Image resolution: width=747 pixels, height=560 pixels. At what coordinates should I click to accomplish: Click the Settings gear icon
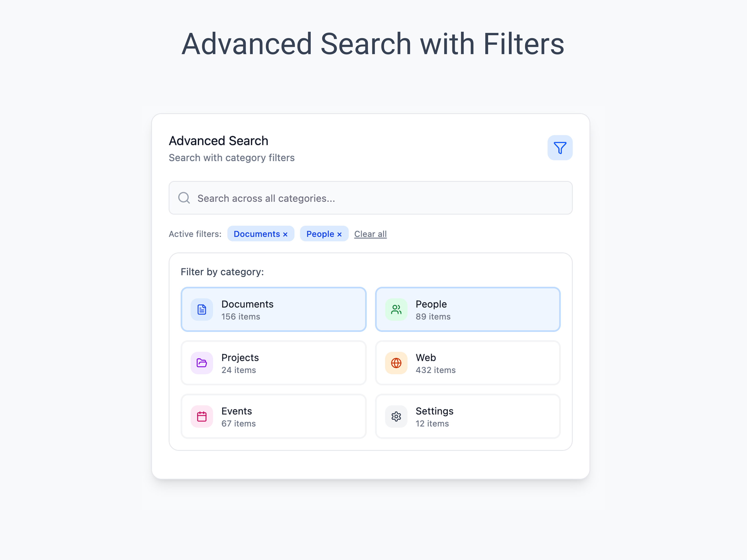396,416
